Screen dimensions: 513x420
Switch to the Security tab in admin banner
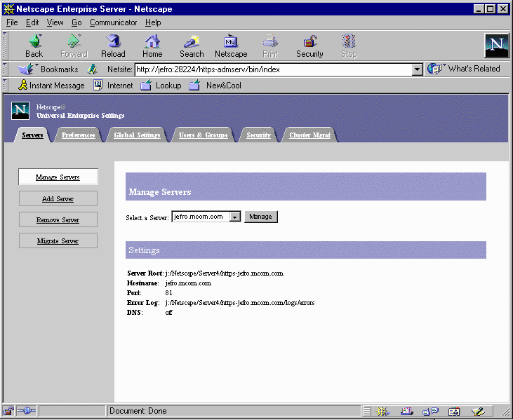point(258,135)
